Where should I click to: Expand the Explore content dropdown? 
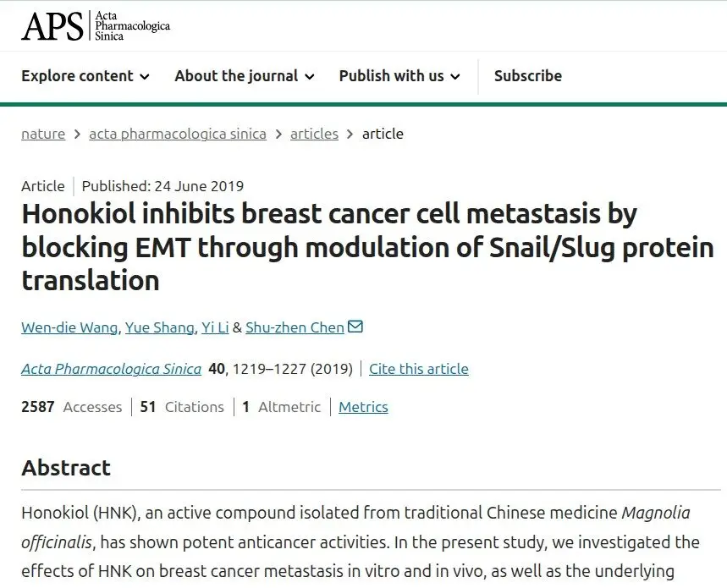click(x=85, y=76)
